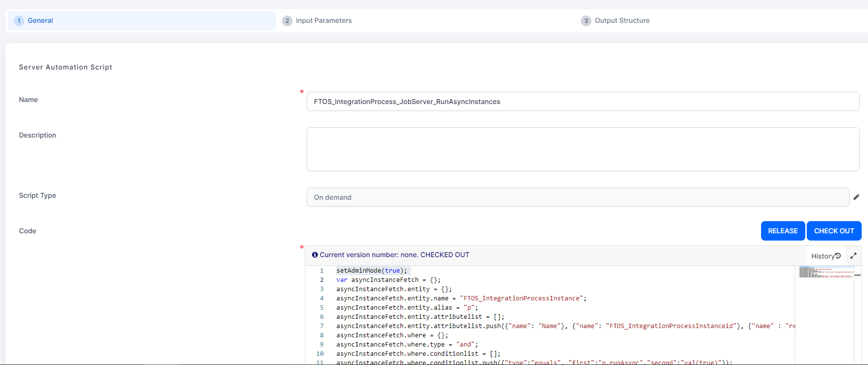Image resolution: width=868 pixels, height=365 pixels.
Task: Focus the empty Description text area
Action: coord(582,149)
